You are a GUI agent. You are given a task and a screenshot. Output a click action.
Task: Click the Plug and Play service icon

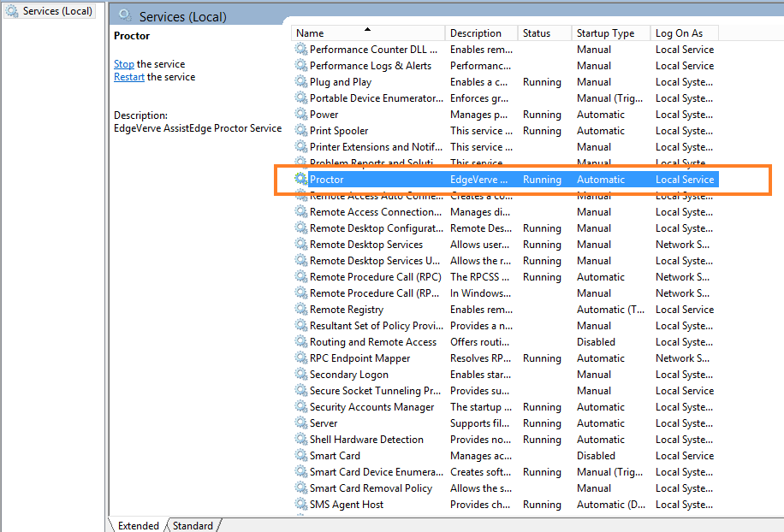(x=300, y=81)
